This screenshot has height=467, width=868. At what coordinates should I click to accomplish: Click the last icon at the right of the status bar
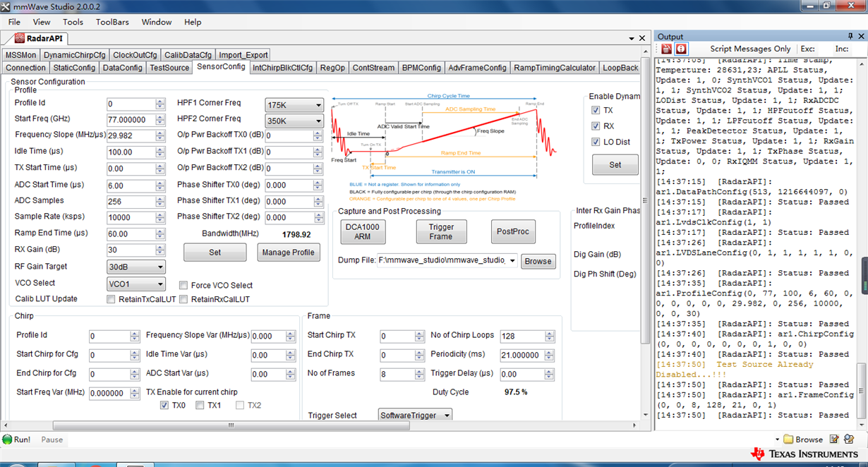pyautogui.click(x=848, y=439)
